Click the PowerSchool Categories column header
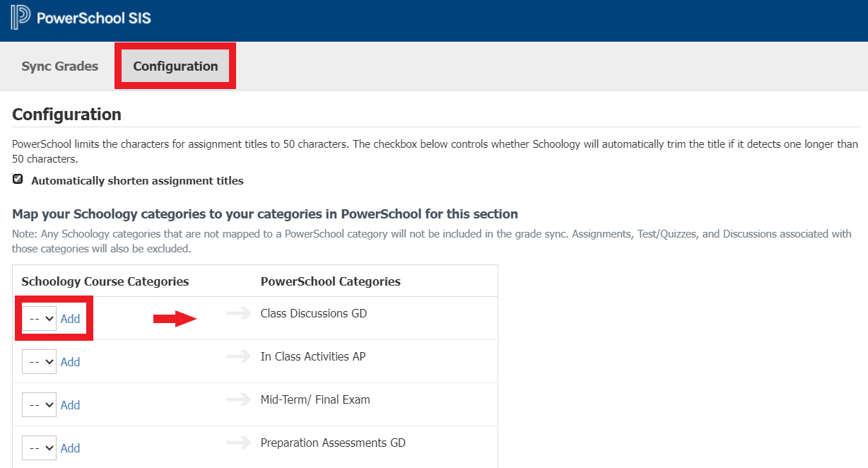The width and height of the screenshot is (868, 468). (x=331, y=281)
